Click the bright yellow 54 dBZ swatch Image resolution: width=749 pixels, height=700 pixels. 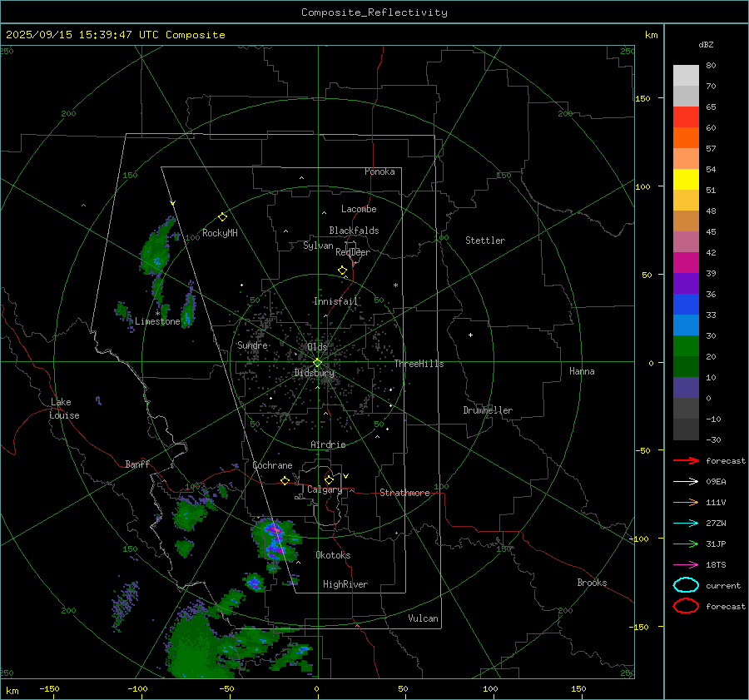coord(686,179)
